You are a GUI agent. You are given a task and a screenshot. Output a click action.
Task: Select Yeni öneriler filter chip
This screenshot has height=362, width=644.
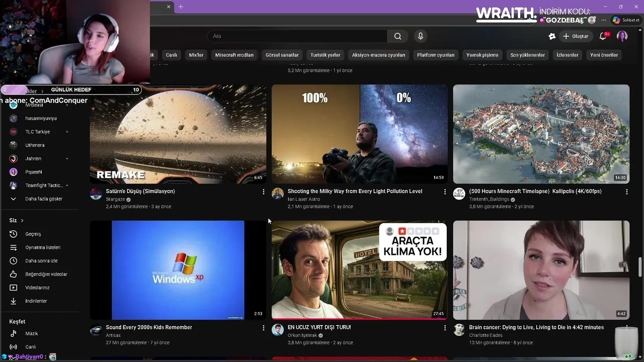pyautogui.click(x=604, y=55)
